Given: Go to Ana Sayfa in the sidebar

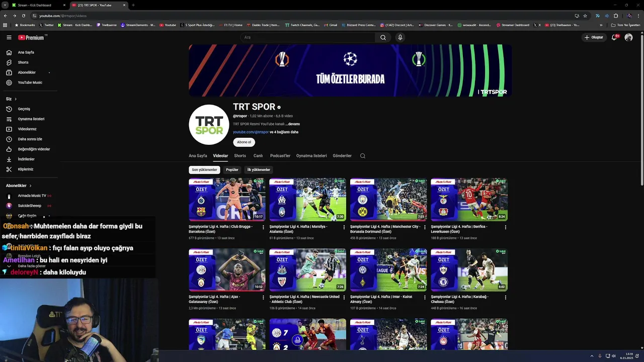Looking at the screenshot, I should pyautogui.click(x=26, y=52).
